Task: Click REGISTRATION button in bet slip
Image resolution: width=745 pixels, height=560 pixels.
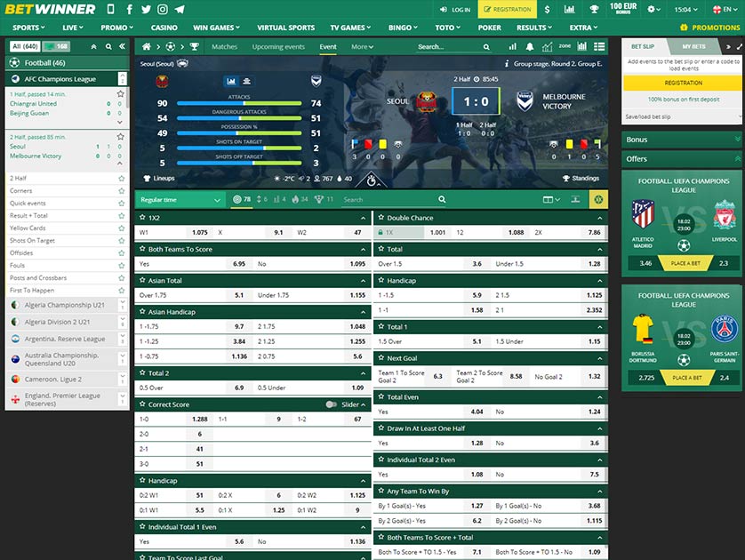Action: (x=683, y=83)
